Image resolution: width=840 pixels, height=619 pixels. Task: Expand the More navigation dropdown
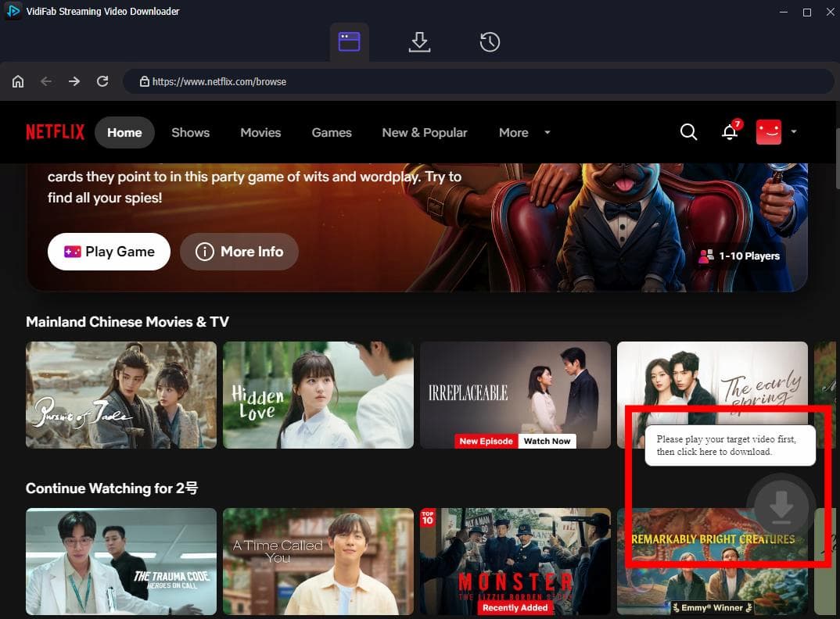tap(525, 132)
